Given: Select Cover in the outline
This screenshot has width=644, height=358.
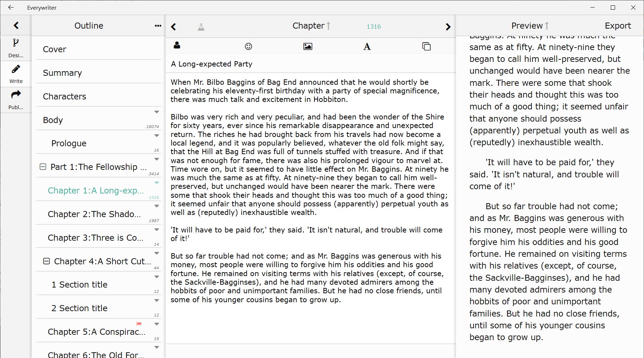Looking at the screenshot, I should pos(99,49).
